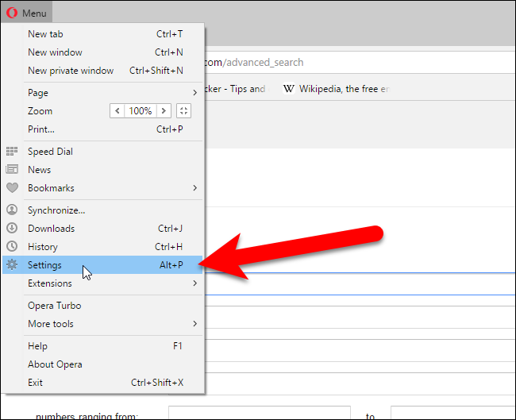This screenshot has height=420, width=516.
Task: Click the Alt+P shortcut text
Action: point(171,265)
